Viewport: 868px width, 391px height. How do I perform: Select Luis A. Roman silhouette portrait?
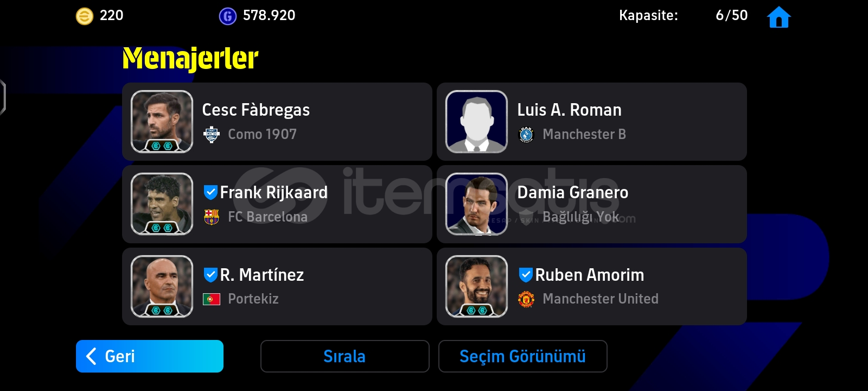pos(476,122)
